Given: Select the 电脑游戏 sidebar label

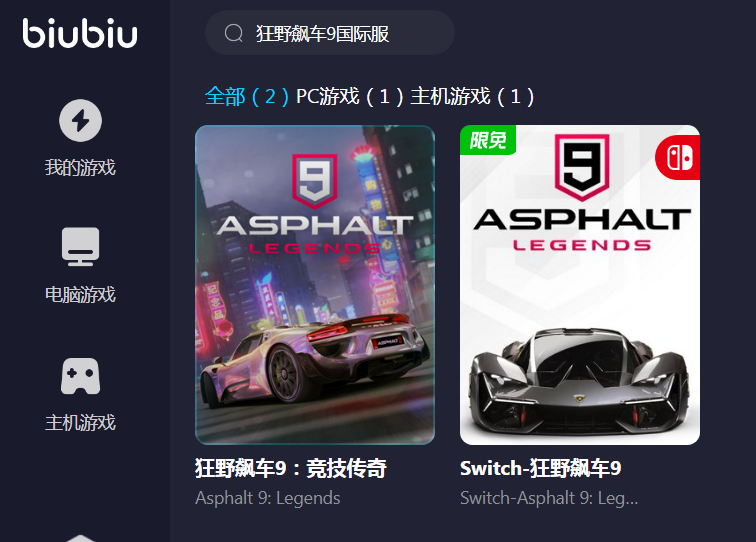Looking at the screenshot, I should 80,295.
